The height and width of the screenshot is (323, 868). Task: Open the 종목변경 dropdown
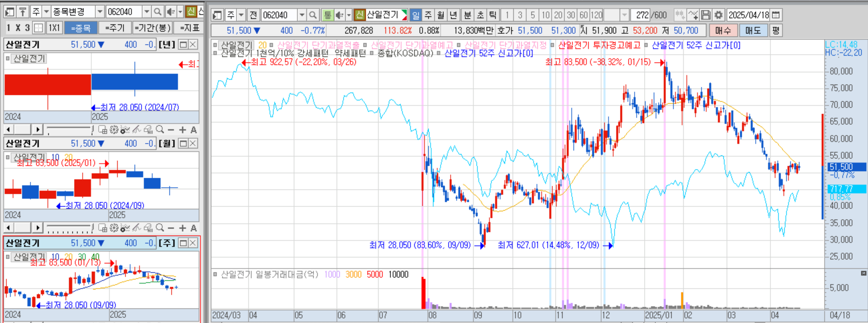[100, 12]
